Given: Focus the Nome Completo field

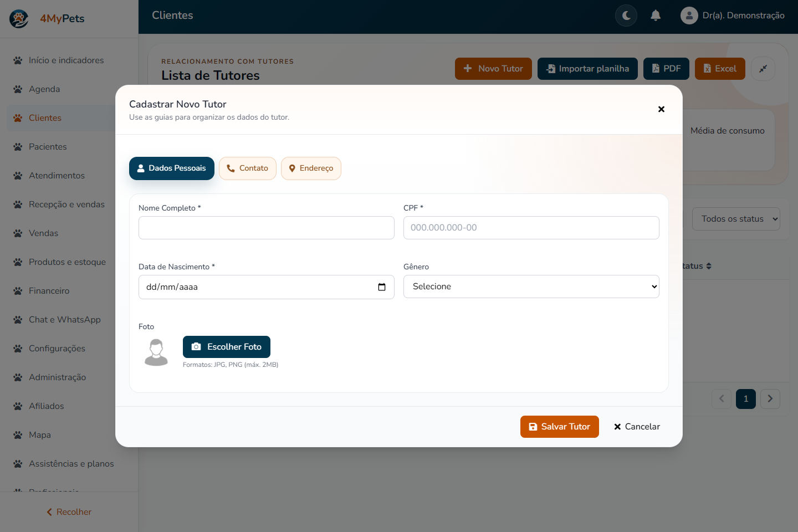Looking at the screenshot, I should [267, 228].
